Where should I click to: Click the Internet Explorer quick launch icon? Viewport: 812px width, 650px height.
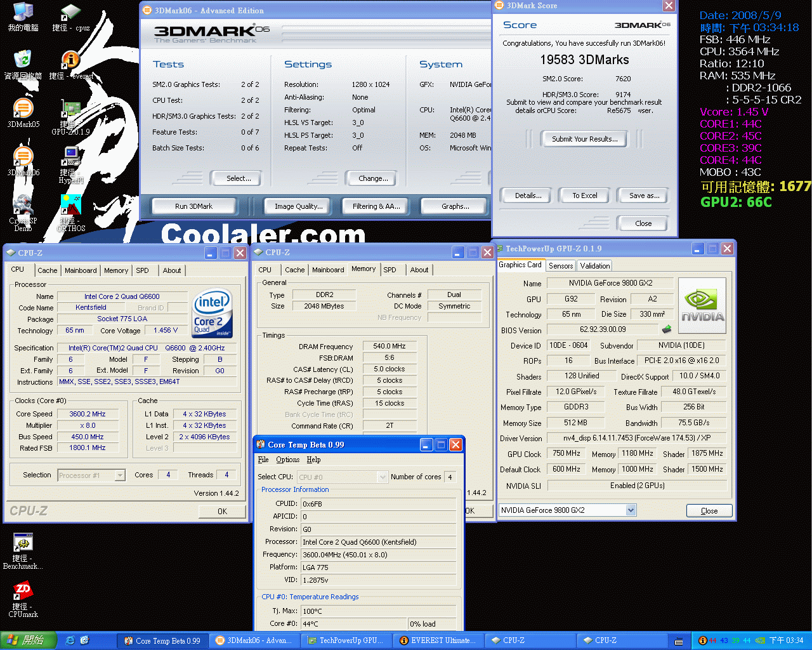tap(70, 640)
